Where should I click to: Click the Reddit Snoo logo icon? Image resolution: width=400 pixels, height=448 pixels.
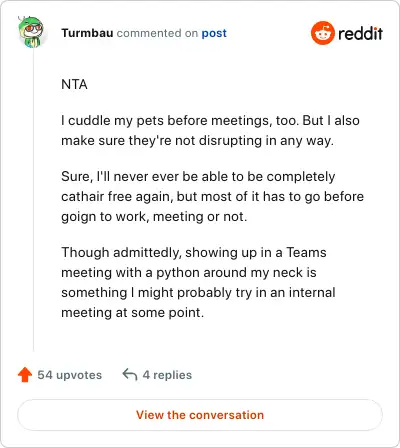tap(322, 33)
